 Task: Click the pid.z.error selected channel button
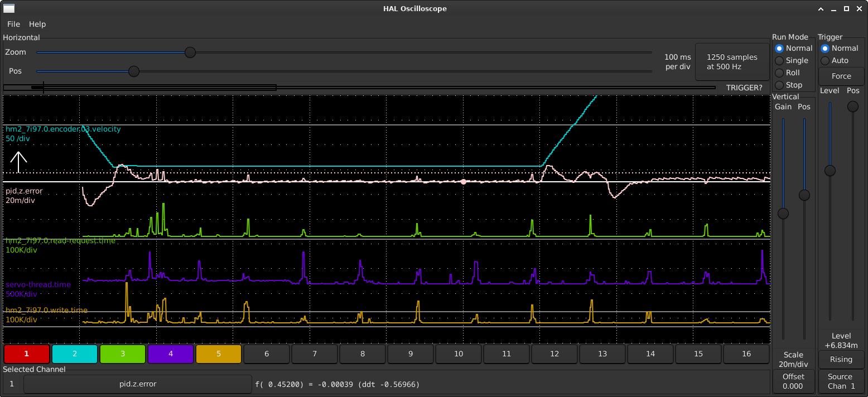(138, 384)
